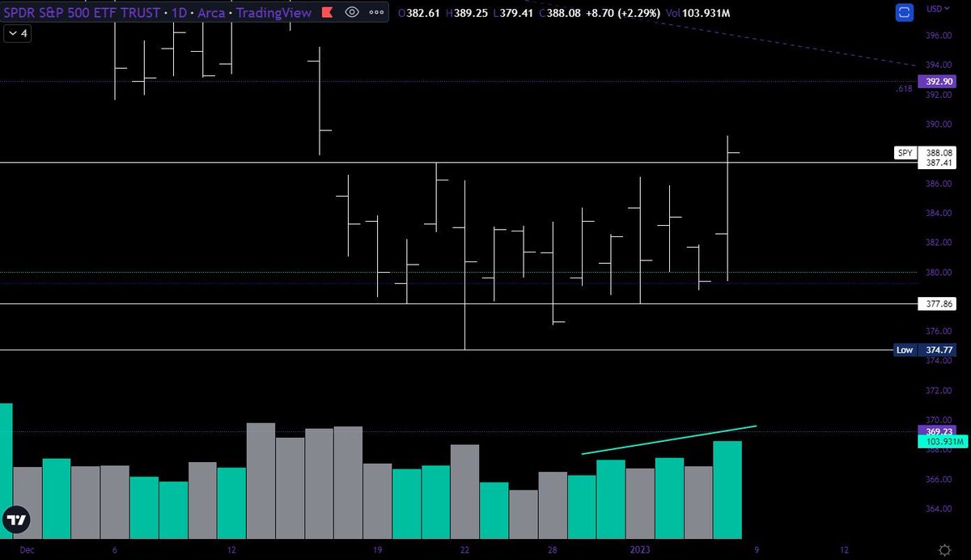Click the 28 date axis label
971x560 pixels.
tap(553, 549)
